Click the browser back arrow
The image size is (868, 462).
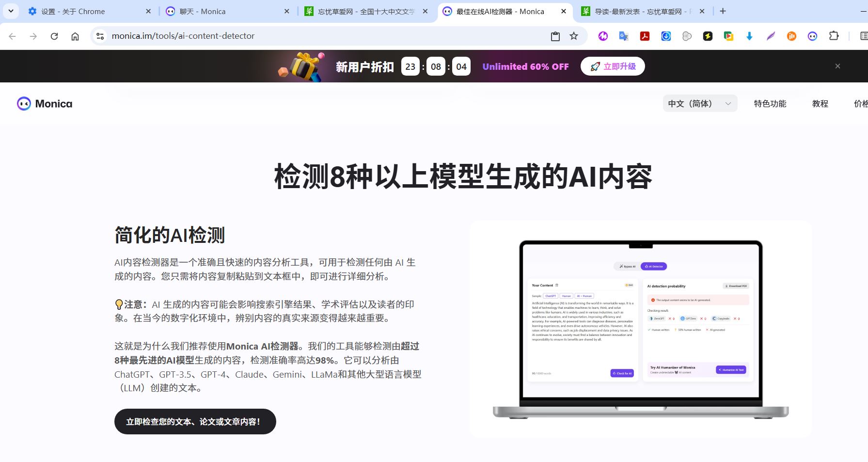pos(13,36)
